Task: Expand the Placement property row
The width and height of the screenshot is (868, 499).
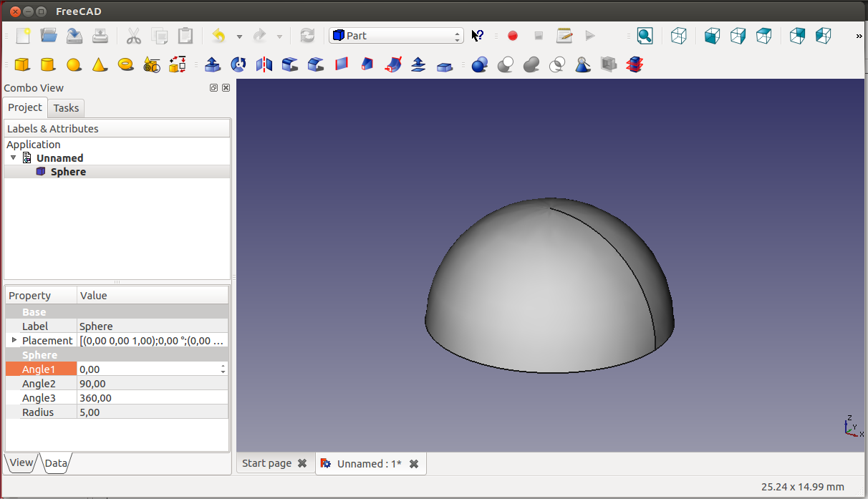Action: click(14, 340)
